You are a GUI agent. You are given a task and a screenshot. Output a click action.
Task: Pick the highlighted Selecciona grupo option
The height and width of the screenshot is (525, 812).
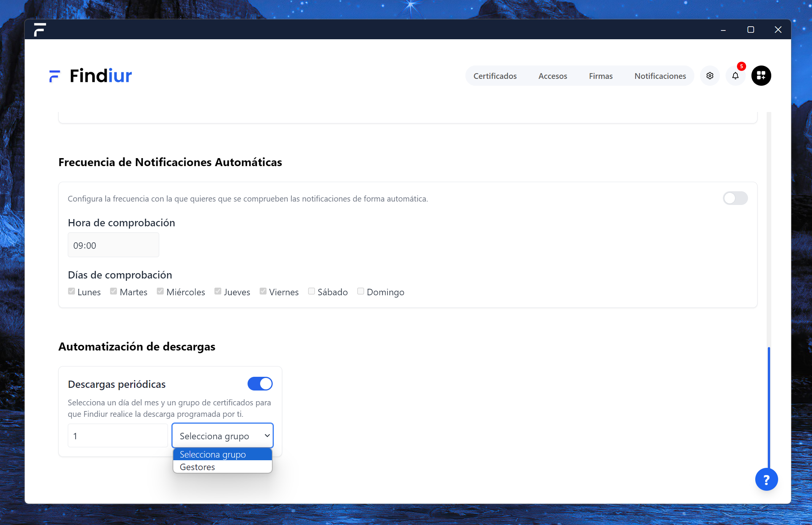222,454
